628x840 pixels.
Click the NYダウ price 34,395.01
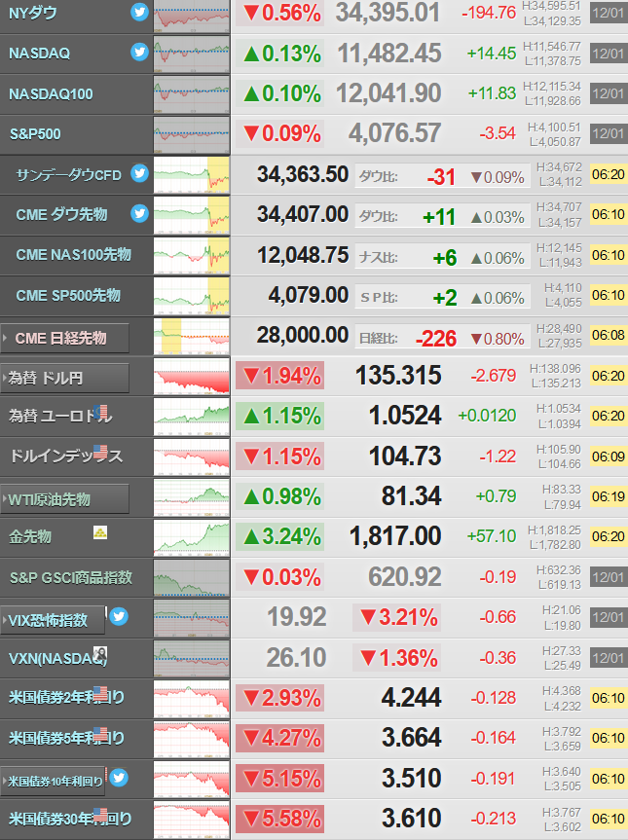click(x=388, y=13)
